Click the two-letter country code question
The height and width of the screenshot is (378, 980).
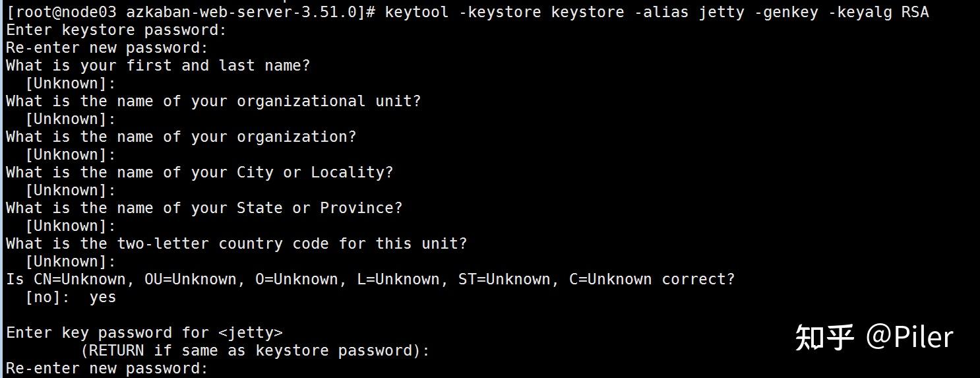(x=236, y=243)
